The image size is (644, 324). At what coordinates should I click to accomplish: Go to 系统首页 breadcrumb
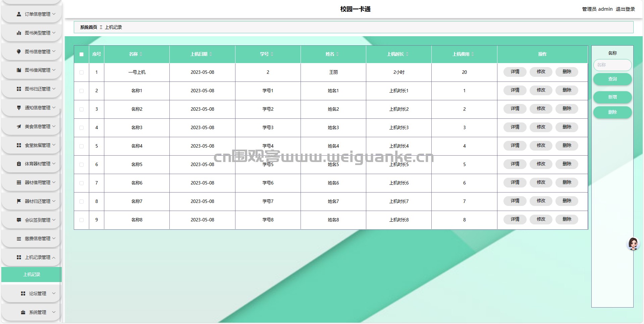tap(89, 27)
